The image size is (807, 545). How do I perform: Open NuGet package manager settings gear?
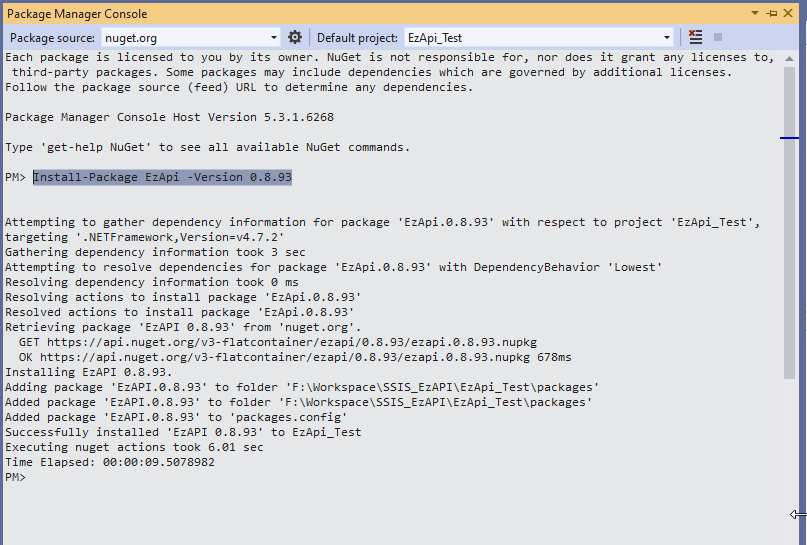point(295,37)
